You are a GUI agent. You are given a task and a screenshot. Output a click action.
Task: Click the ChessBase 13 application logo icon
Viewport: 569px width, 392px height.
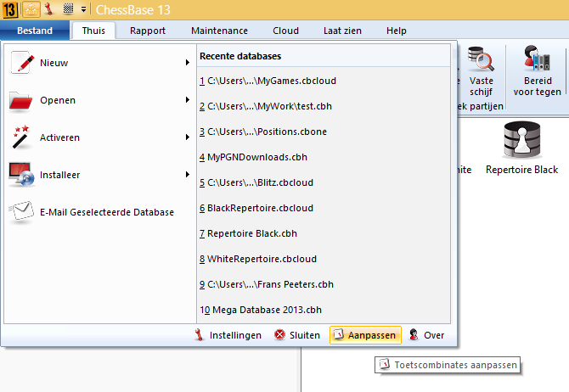click(10, 9)
